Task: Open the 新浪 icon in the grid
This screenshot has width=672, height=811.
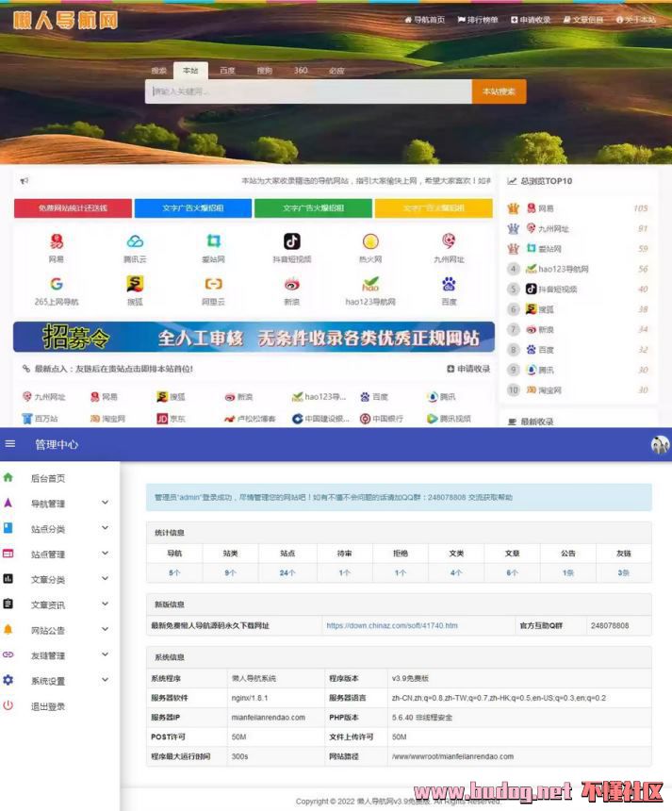Action: (292, 284)
